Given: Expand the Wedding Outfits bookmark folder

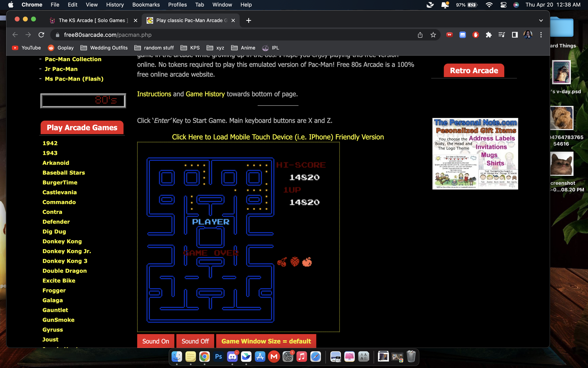Looking at the screenshot, I should point(104,48).
